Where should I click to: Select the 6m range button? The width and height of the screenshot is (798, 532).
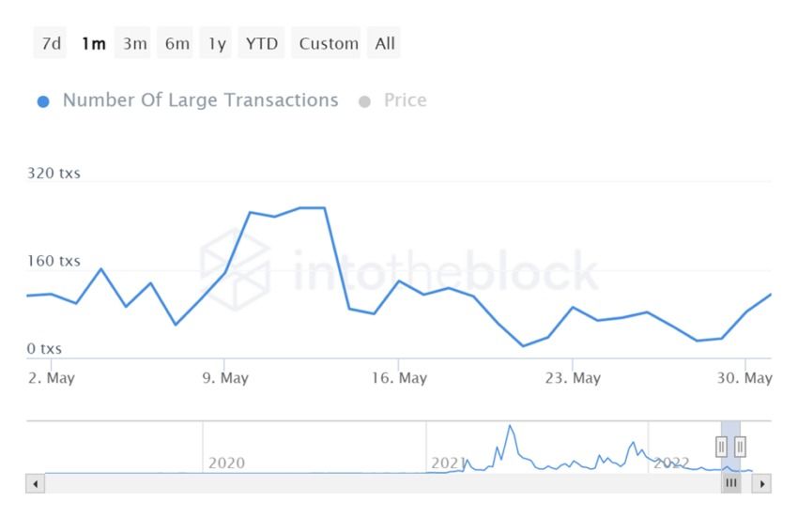point(176,43)
